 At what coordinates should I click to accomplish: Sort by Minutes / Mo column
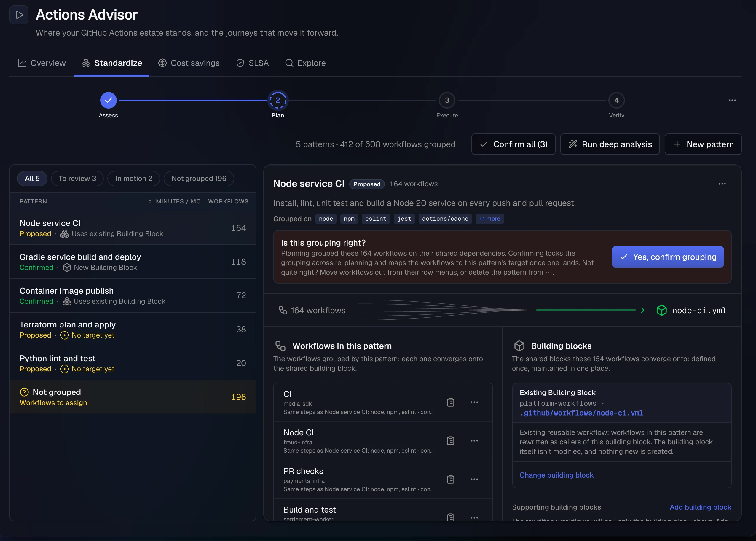pos(174,202)
